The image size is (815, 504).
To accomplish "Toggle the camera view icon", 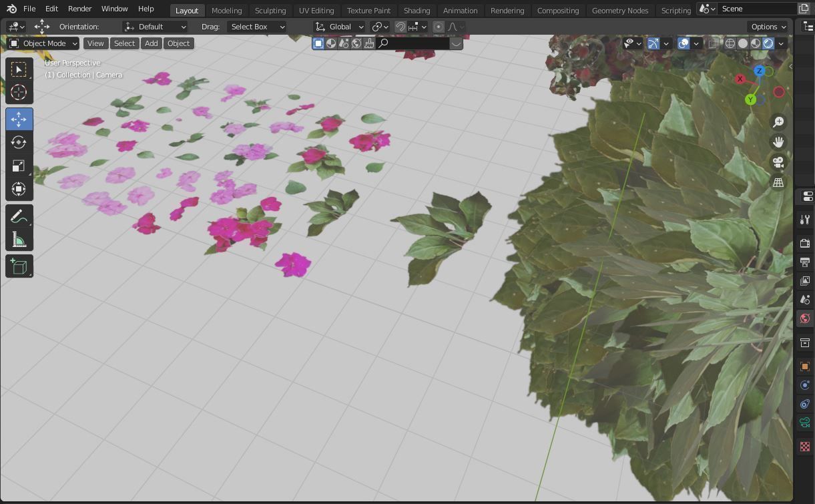I will [x=778, y=162].
